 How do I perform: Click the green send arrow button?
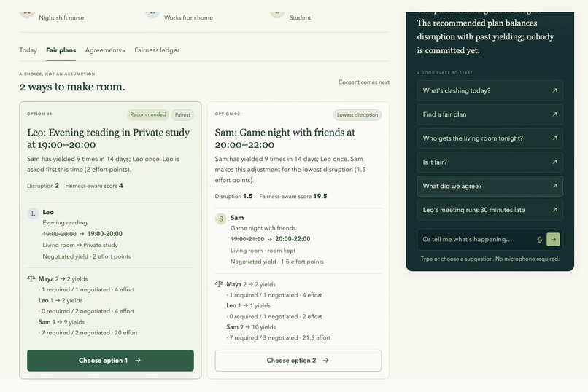click(x=553, y=240)
